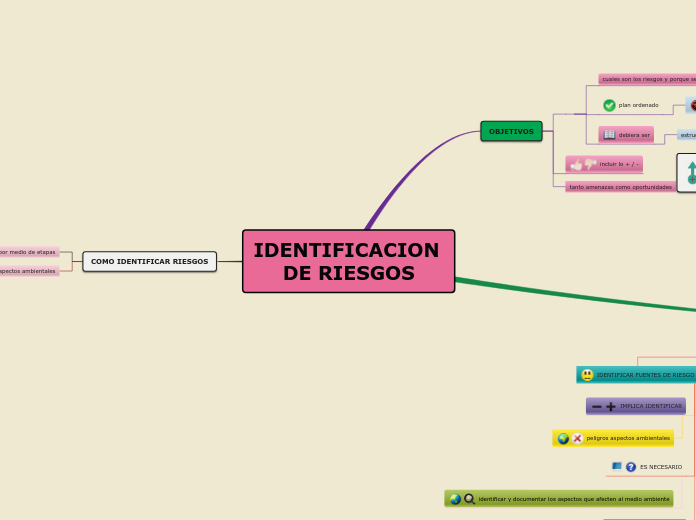Click the globe icon on identificar y documentar node

(455, 499)
